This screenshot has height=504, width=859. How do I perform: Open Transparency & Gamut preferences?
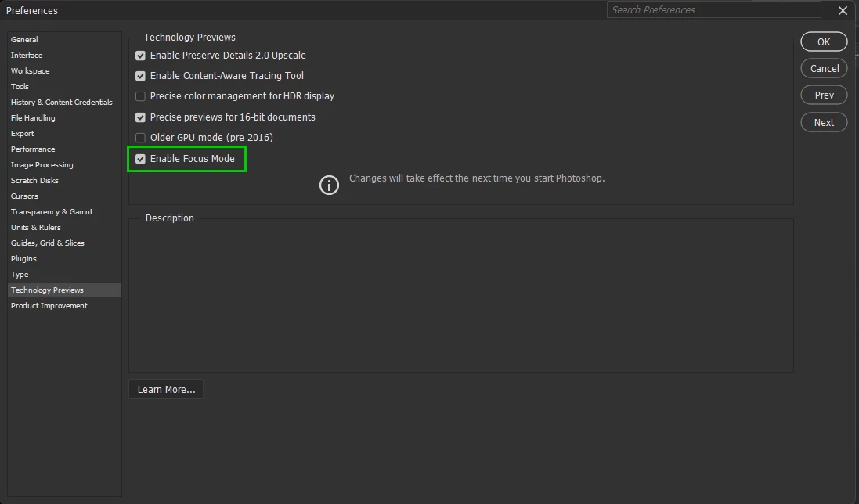pos(64,212)
